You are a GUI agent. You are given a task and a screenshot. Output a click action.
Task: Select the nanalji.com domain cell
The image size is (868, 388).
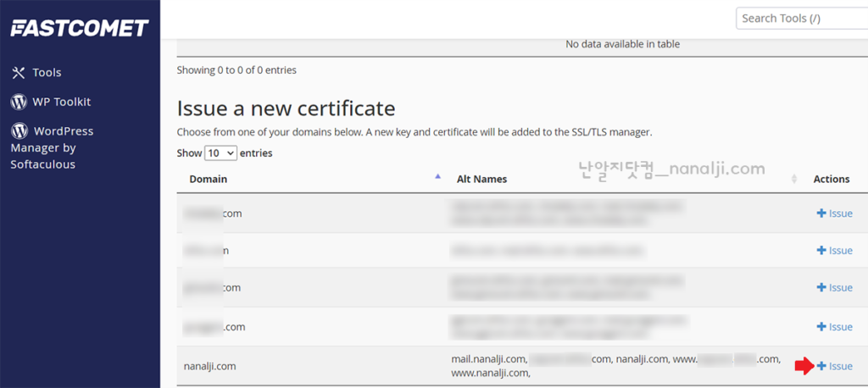pyautogui.click(x=209, y=366)
